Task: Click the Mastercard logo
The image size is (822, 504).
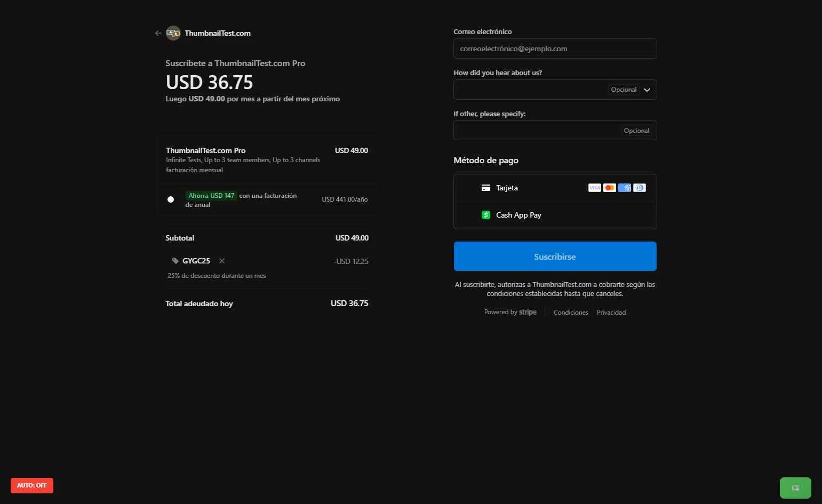Action: click(610, 188)
